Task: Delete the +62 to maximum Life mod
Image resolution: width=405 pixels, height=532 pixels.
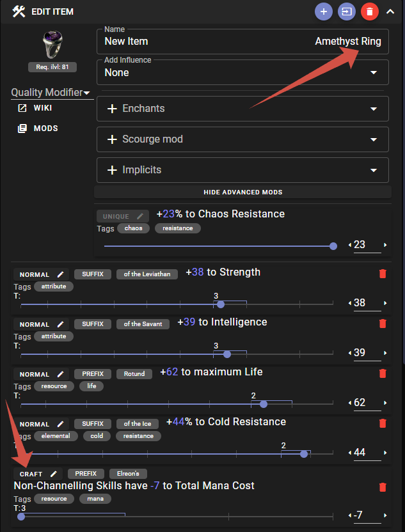Action: coord(383,373)
